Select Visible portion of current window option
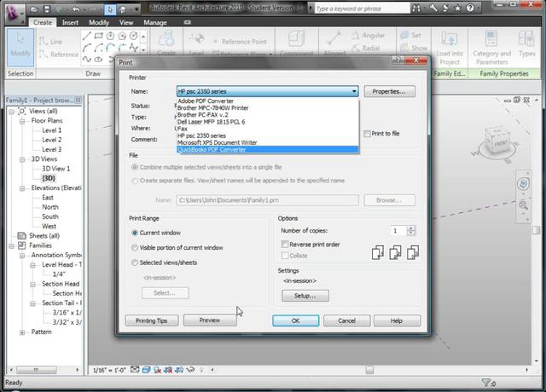 [135, 248]
